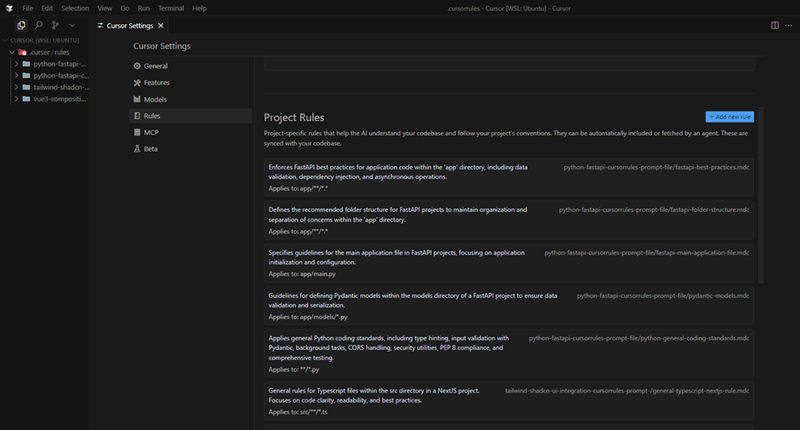
Task: Collapse the .cursor / rules folder chevron
Action: (12, 52)
